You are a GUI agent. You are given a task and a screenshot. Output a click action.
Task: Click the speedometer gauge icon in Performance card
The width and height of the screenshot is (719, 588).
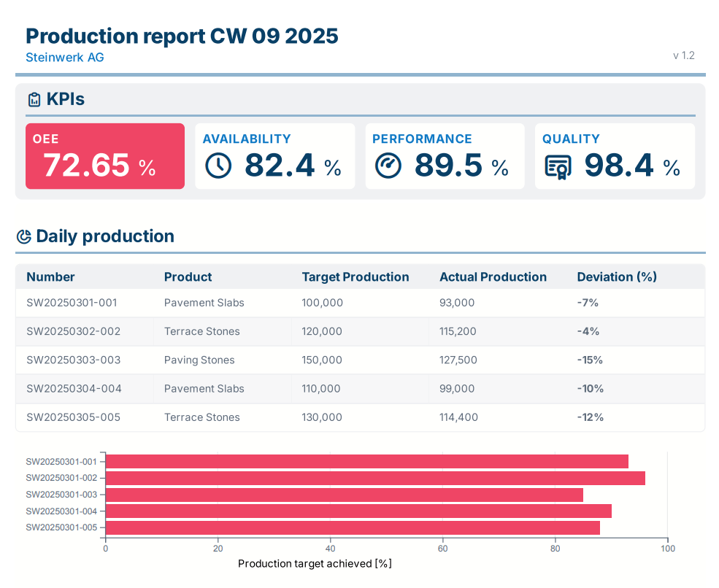[x=388, y=166]
